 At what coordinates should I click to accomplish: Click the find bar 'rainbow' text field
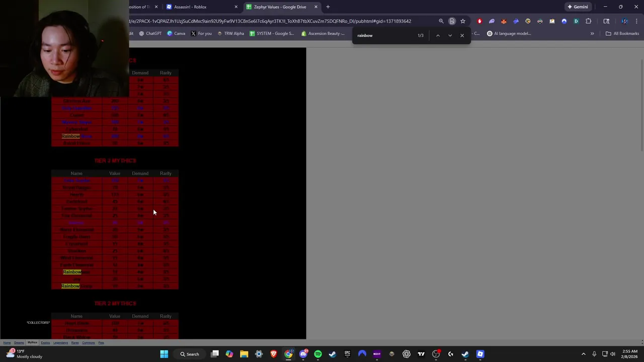coord(385,35)
